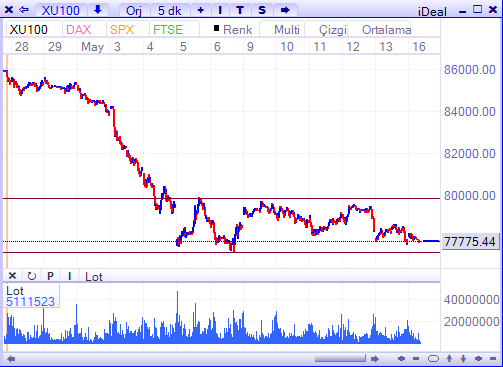Click the blue down-arrow next to XU100
Image resolution: width=503 pixels, height=367 pixels.
98,10
